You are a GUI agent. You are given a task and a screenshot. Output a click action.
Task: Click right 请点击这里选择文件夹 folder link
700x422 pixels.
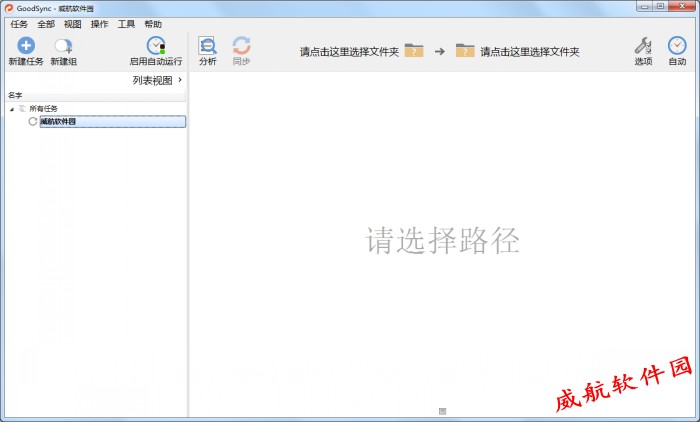point(529,52)
